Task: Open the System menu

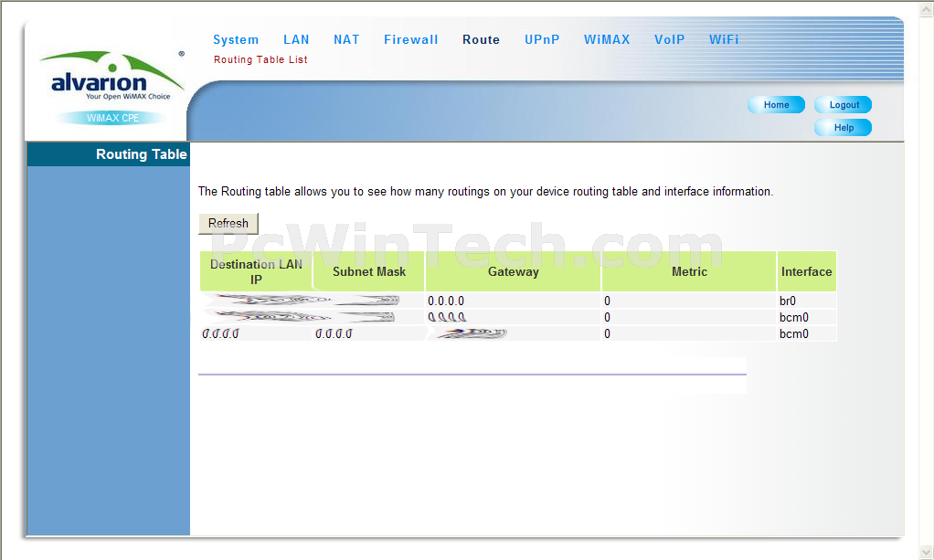Action: tap(236, 40)
